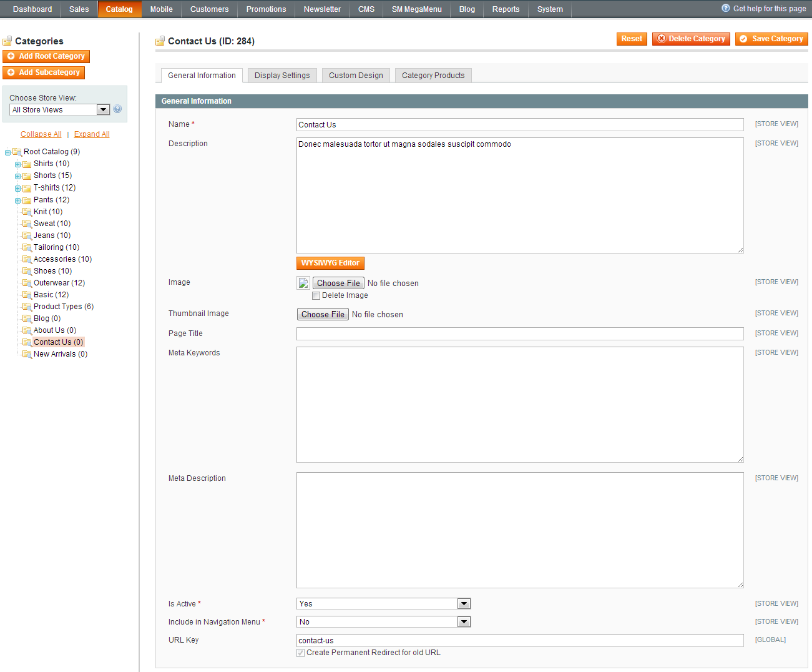Click the Outerwear category folder icon
Screen dimensions: 812x672
(27, 283)
